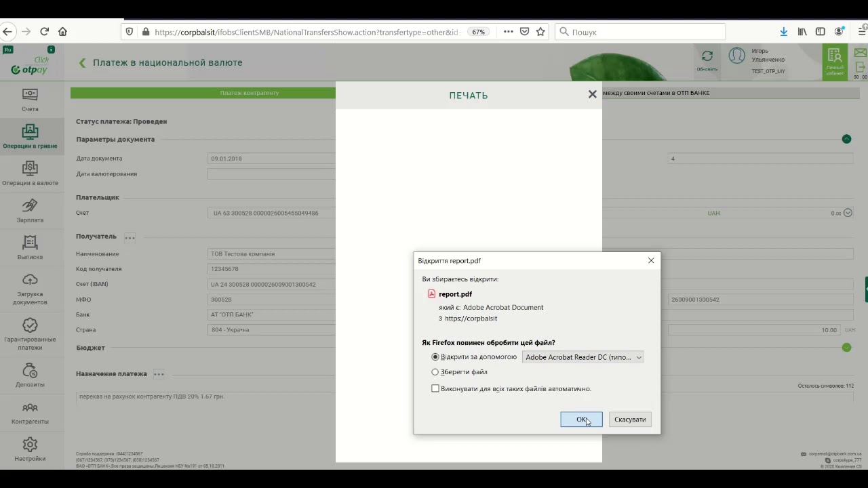Image resolution: width=868 pixels, height=488 pixels.
Task: Click the payment purpose text area
Action: click(205, 396)
